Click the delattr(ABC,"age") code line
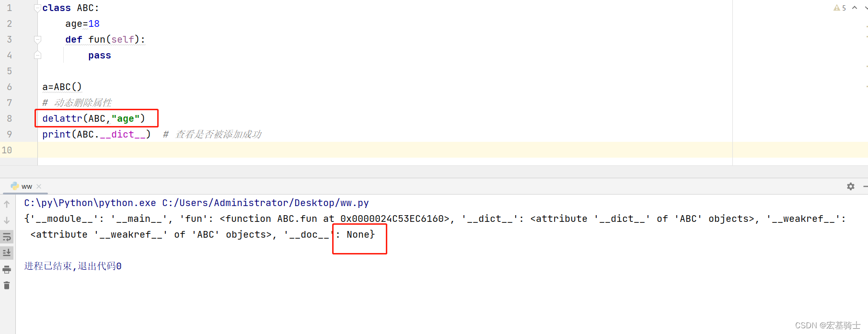Image resolution: width=868 pixels, height=334 pixels. [x=93, y=118]
